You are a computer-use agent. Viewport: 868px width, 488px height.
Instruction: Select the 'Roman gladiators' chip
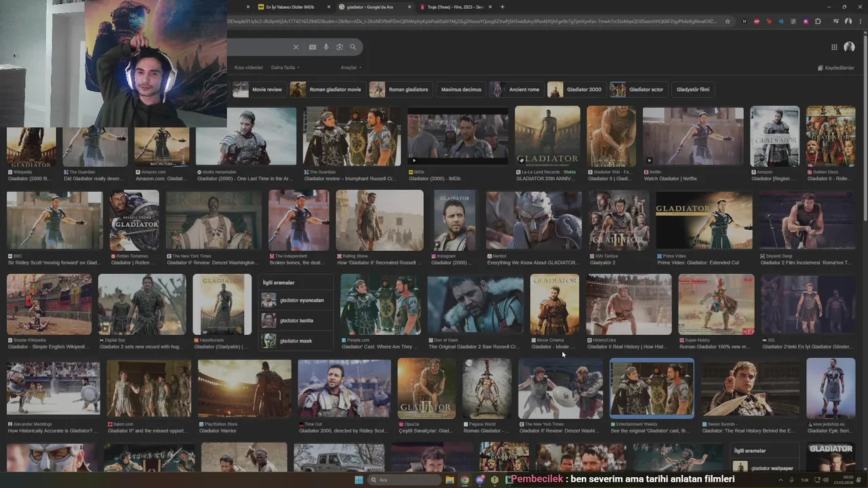click(400, 89)
